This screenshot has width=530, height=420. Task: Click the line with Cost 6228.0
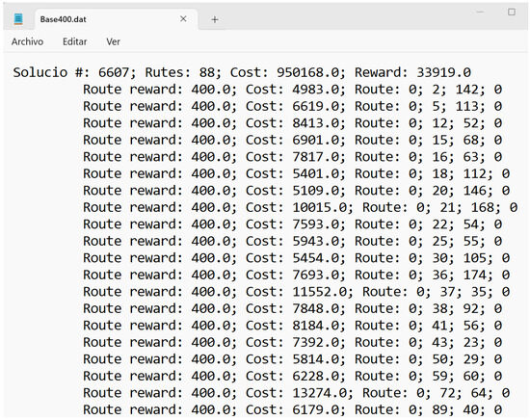[x=292, y=377]
